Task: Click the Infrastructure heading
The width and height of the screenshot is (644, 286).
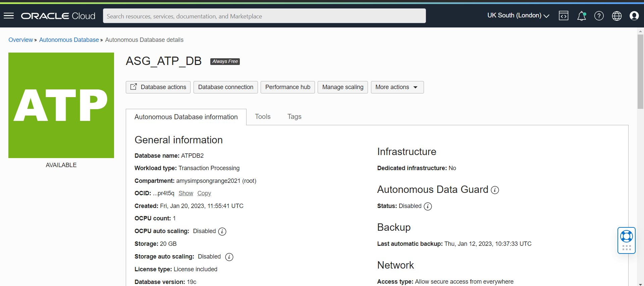Action: [407, 152]
